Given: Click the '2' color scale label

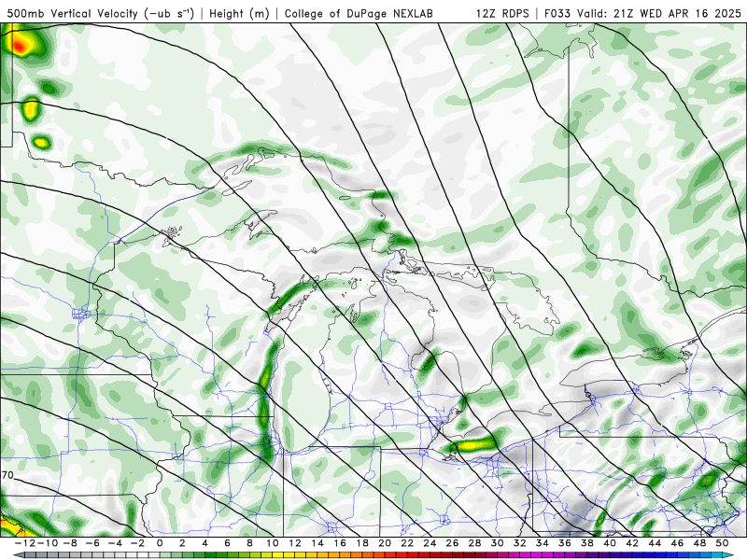Looking at the screenshot, I should (x=182, y=543).
